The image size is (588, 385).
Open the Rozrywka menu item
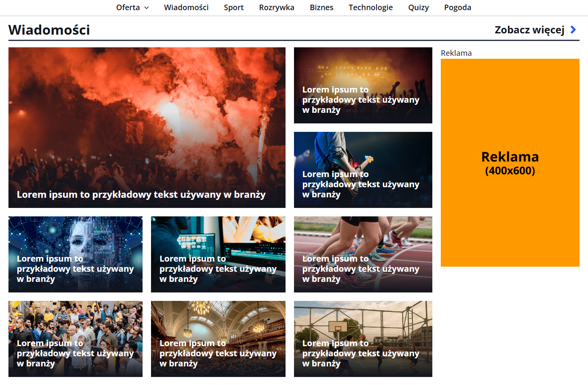[x=277, y=8]
